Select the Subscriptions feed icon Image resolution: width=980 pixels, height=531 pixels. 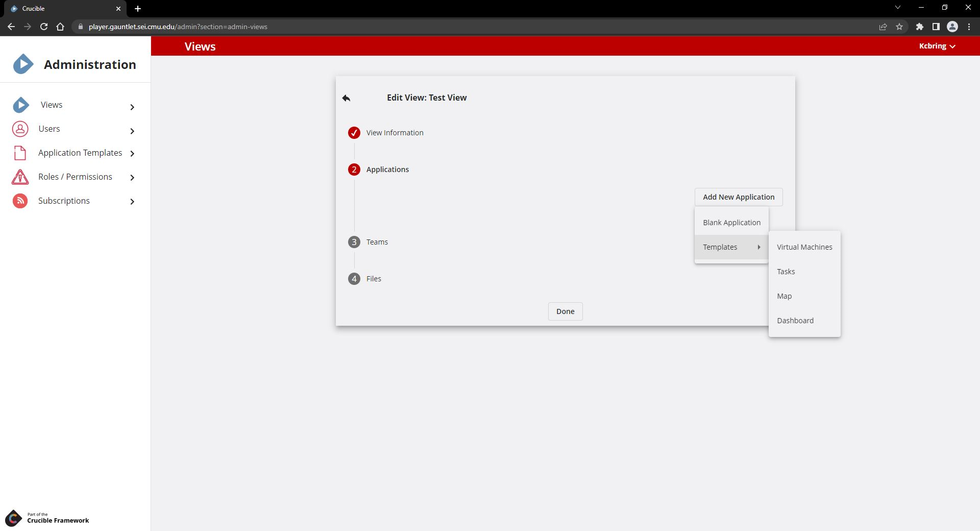tap(20, 201)
